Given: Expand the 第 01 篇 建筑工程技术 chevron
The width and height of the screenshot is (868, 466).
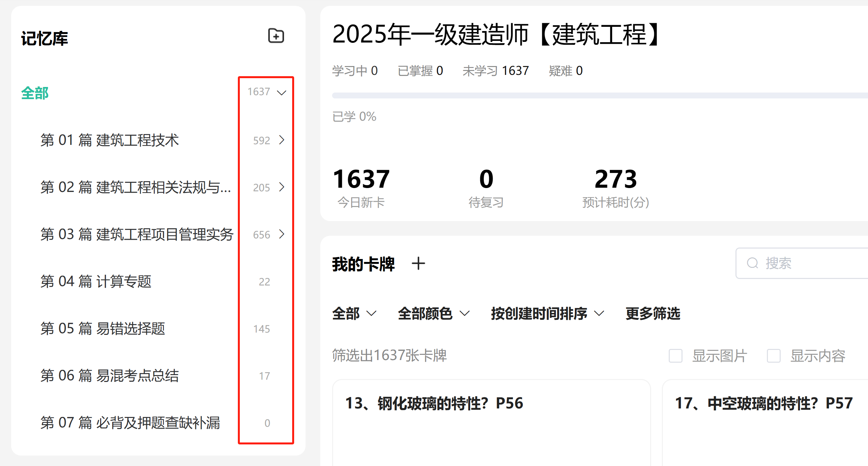Looking at the screenshot, I should tap(282, 140).
